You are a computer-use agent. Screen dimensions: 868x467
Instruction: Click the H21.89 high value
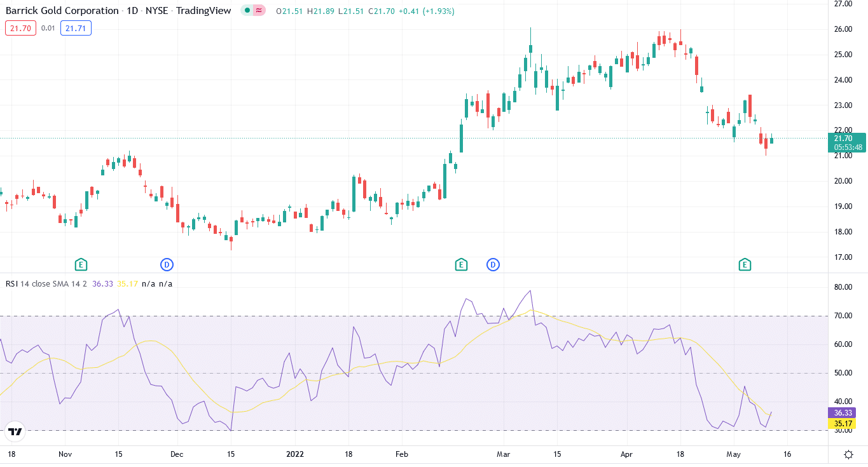click(x=321, y=11)
